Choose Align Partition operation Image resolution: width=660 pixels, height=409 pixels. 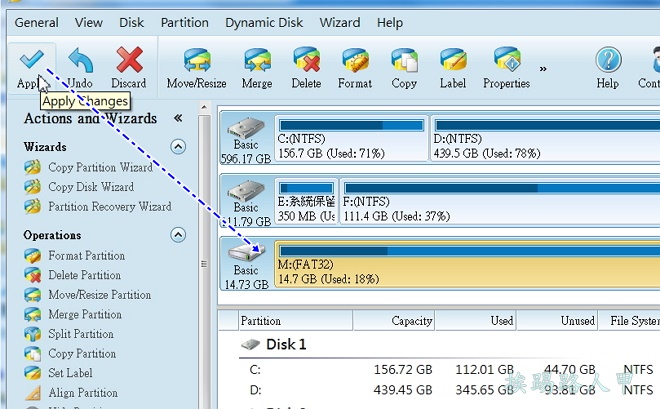coord(83,393)
